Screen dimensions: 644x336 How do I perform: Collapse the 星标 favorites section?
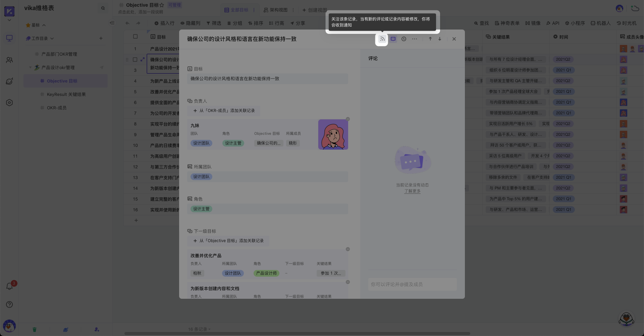pos(44,25)
